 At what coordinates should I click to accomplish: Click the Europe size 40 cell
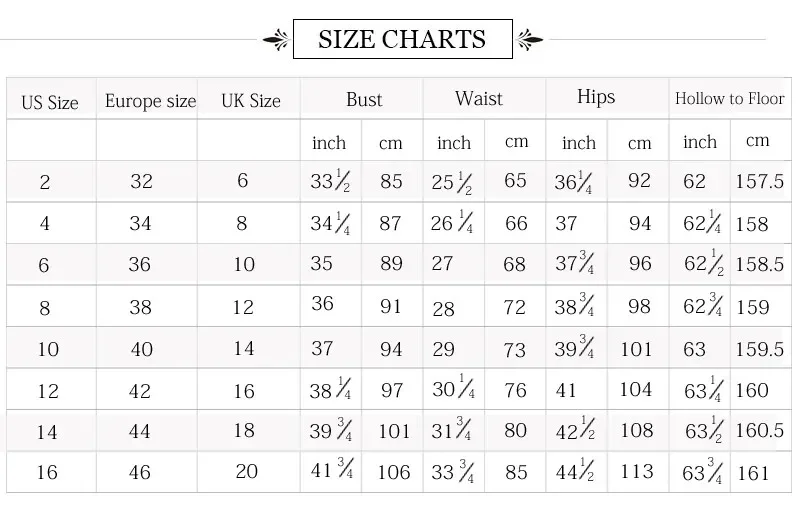pos(142,349)
